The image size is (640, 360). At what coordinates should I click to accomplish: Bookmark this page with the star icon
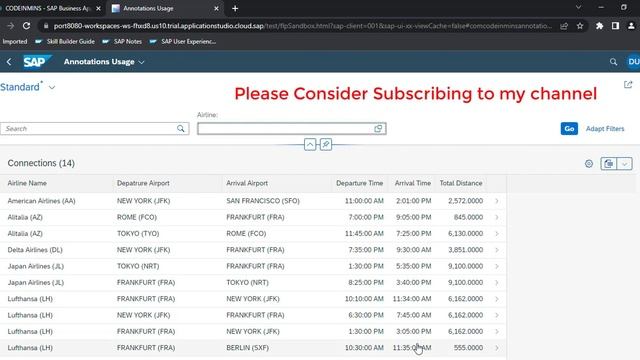coord(580,26)
